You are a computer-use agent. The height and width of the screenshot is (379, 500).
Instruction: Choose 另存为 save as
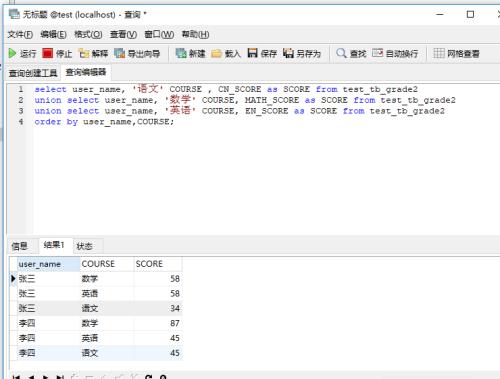pos(302,53)
